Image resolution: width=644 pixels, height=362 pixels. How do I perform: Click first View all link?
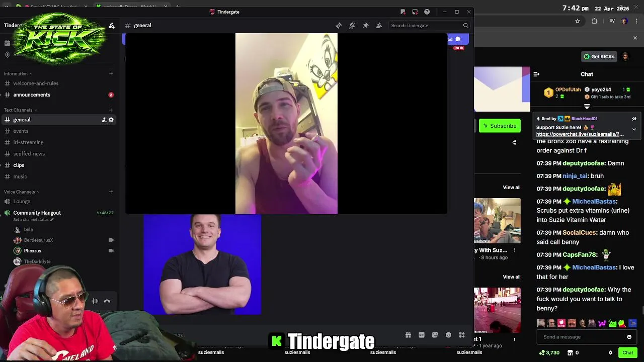(512, 188)
